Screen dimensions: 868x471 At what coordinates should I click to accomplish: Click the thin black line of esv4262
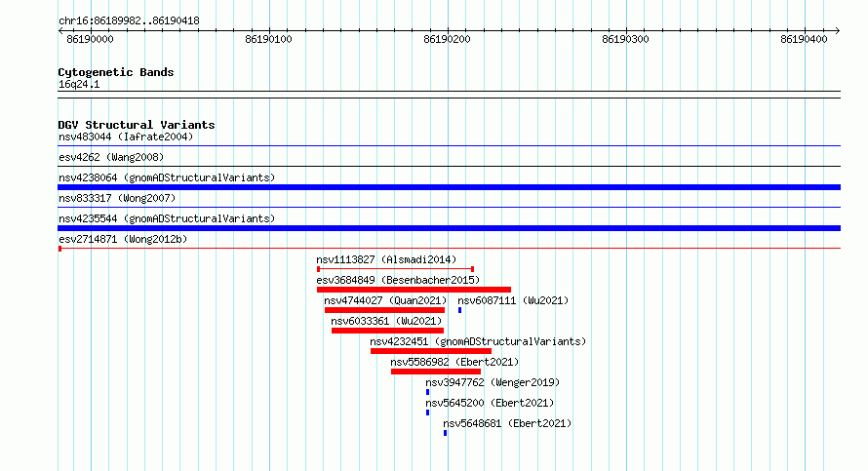click(x=449, y=167)
